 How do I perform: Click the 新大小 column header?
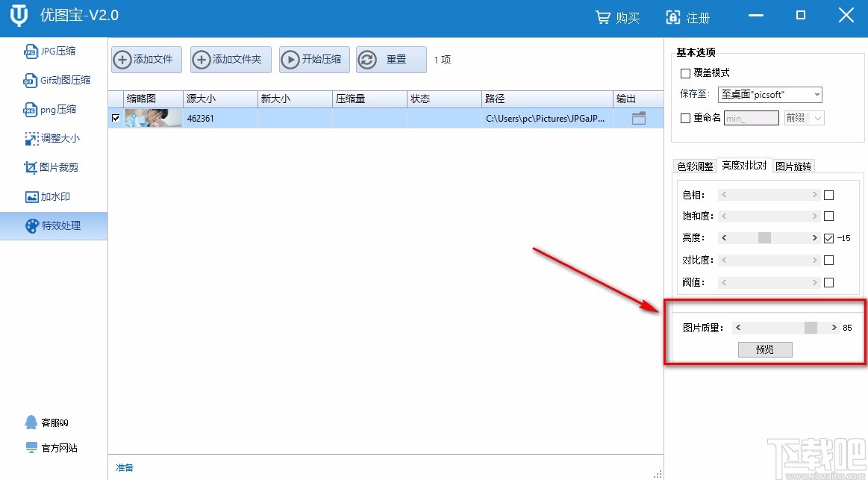295,99
